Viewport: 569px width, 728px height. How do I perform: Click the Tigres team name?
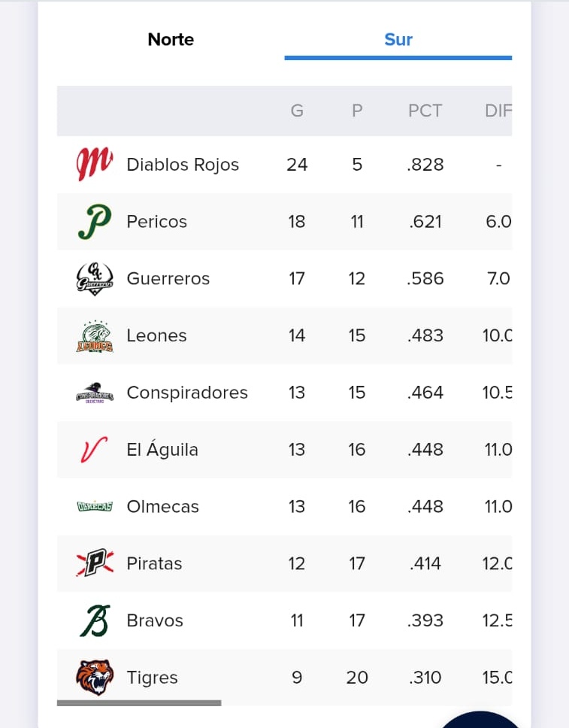tap(153, 678)
